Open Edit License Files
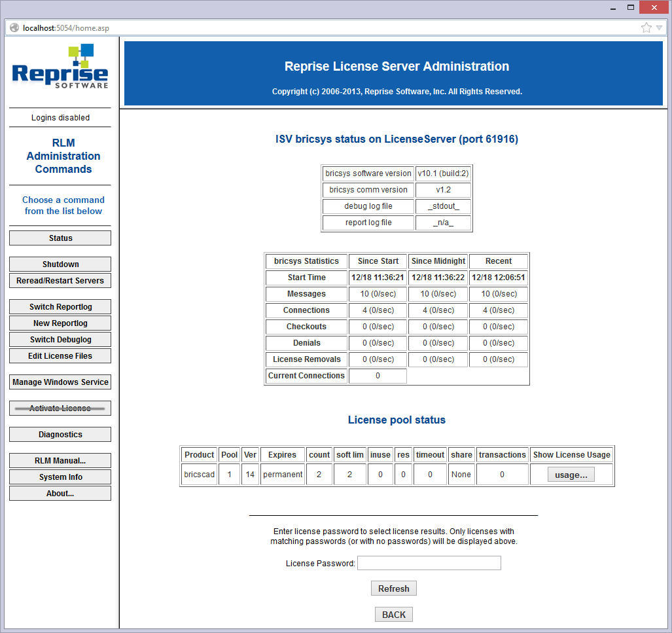 click(60, 356)
